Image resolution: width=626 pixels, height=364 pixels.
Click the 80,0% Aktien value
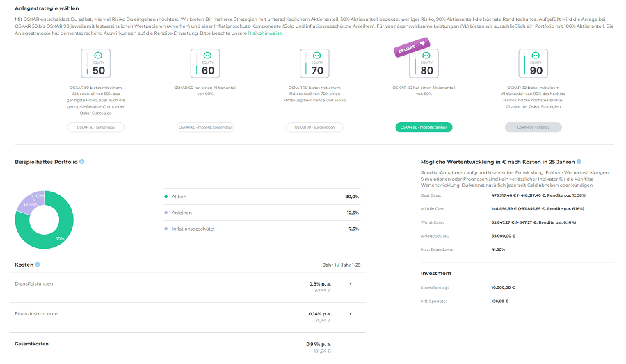(x=352, y=197)
